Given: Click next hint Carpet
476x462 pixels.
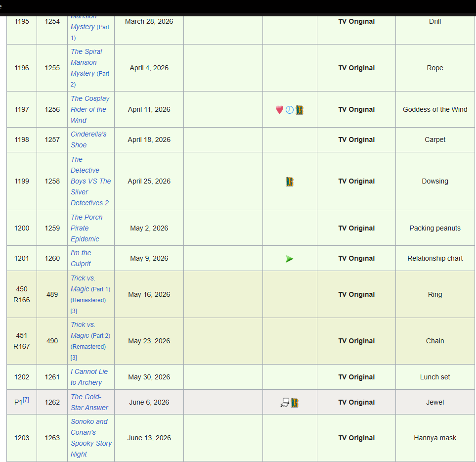Looking at the screenshot, I should point(434,139).
